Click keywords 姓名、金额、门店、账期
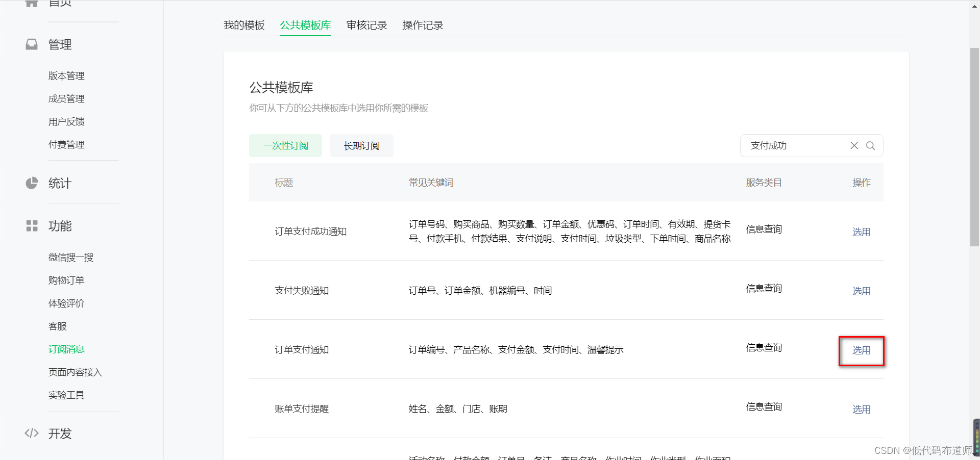The height and width of the screenshot is (460, 980). (458, 408)
